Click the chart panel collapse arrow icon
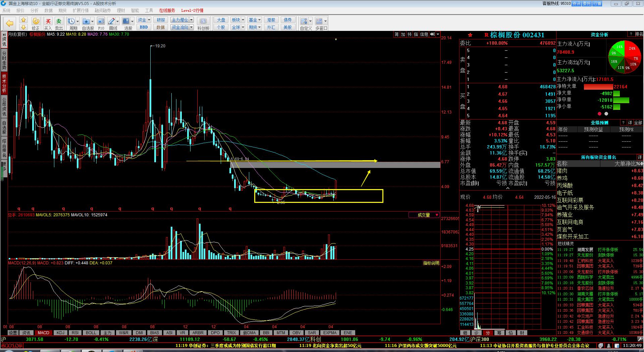 coord(433,34)
